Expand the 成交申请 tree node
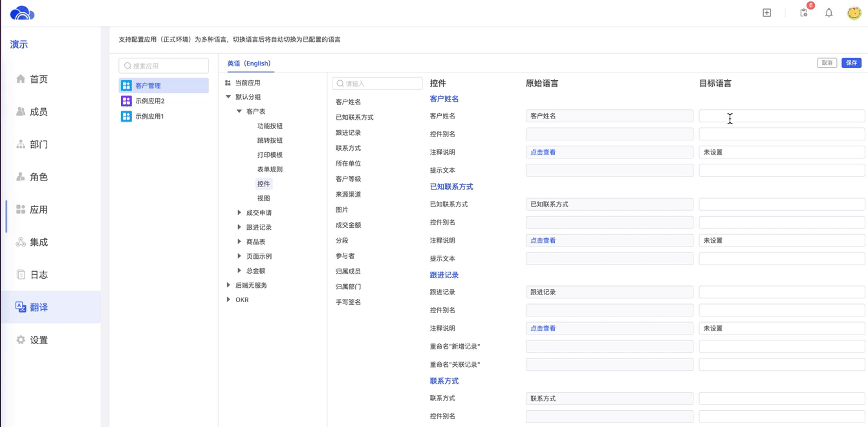 click(x=239, y=213)
